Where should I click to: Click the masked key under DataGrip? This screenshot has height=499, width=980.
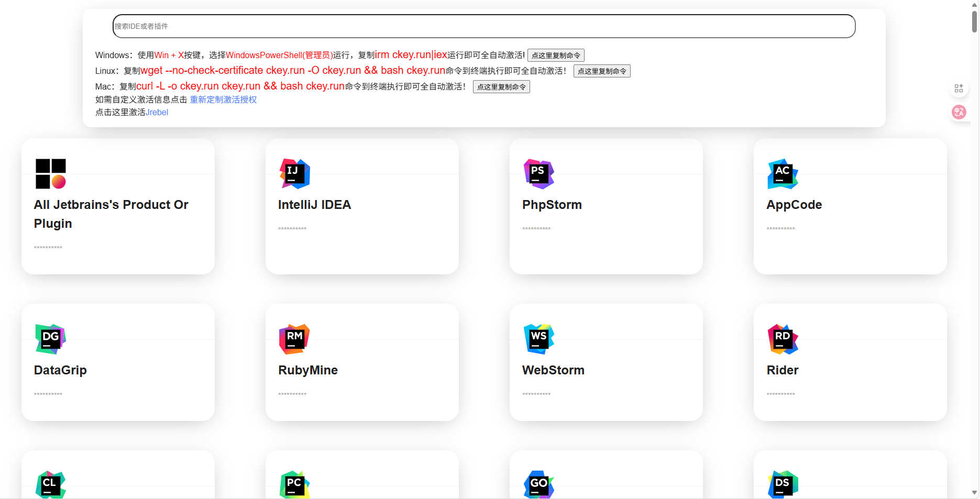tap(48, 394)
